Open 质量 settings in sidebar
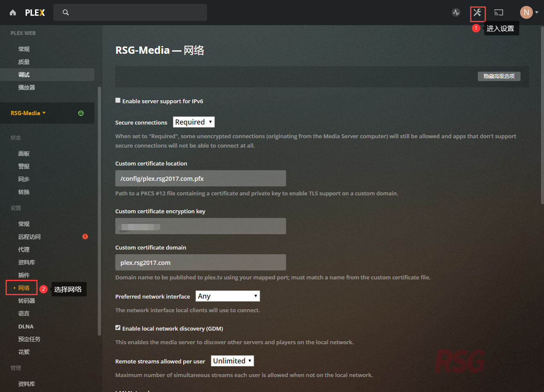 pos(24,62)
